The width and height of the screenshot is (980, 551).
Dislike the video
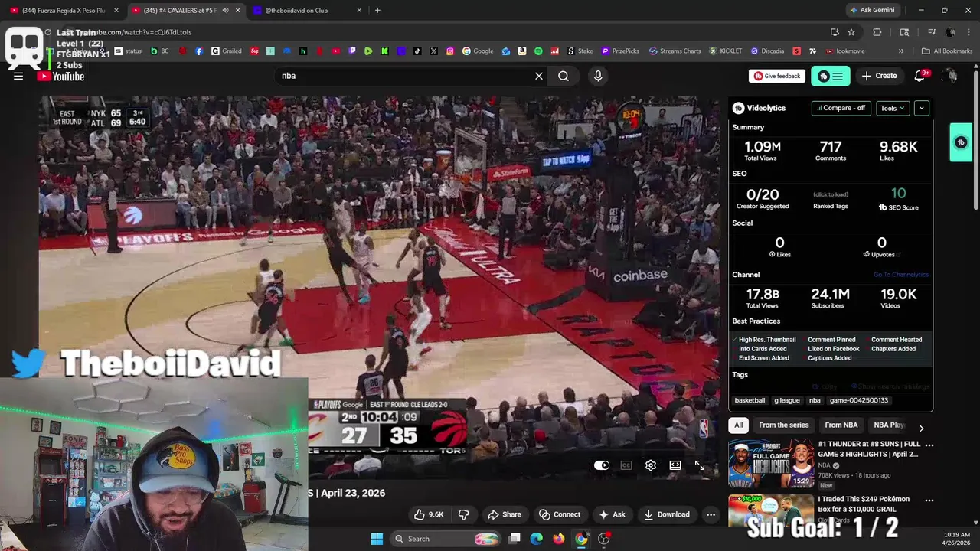point(464,514)
